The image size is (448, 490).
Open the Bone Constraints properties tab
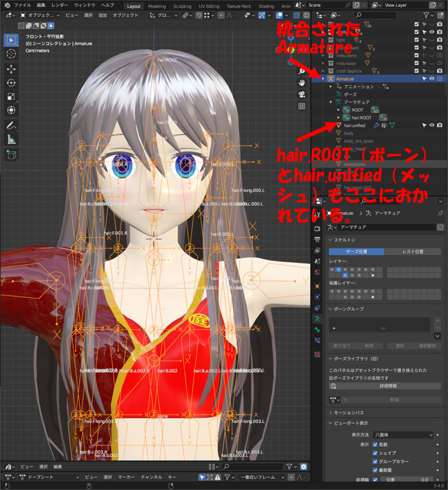click(x=317, y=341)
